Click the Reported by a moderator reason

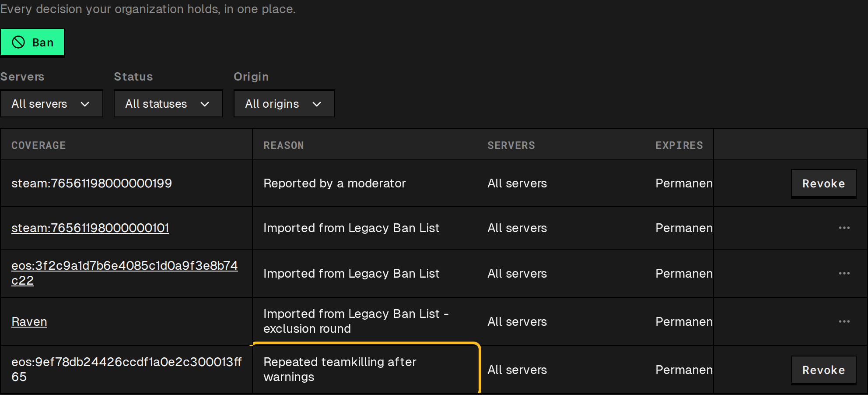coord(335,183)
